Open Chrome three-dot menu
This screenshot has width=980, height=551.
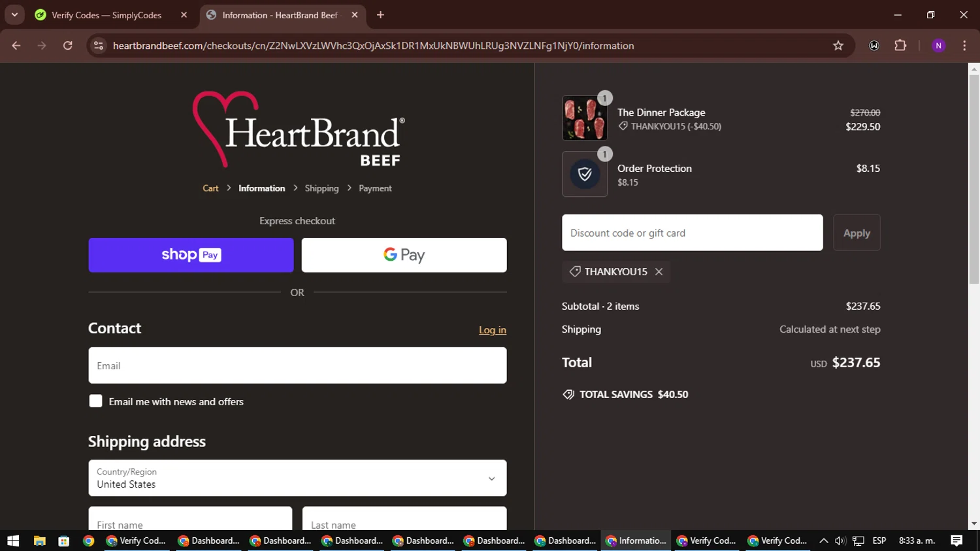[x=964, y=46]
